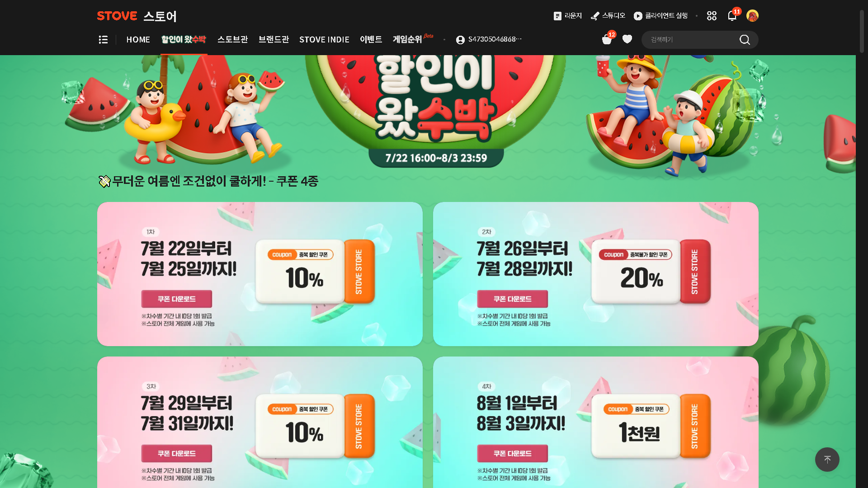Screen dimensions: 868x488
Task: Switch to the STOVE INDIE tab
Action: pos(324,40)
